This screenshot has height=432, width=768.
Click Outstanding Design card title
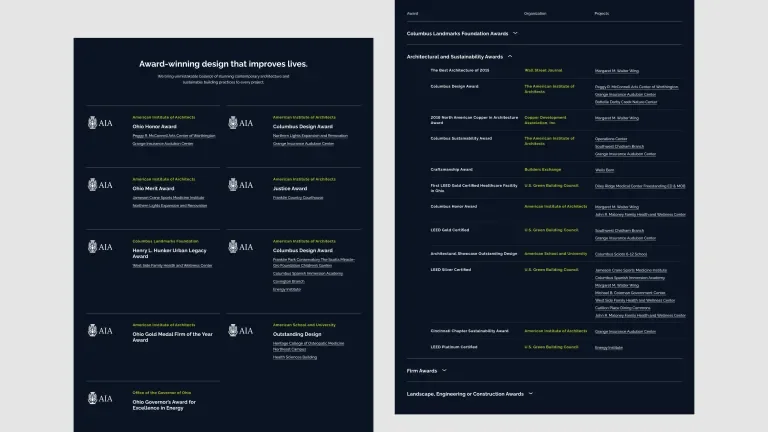[x=297, y=334]
